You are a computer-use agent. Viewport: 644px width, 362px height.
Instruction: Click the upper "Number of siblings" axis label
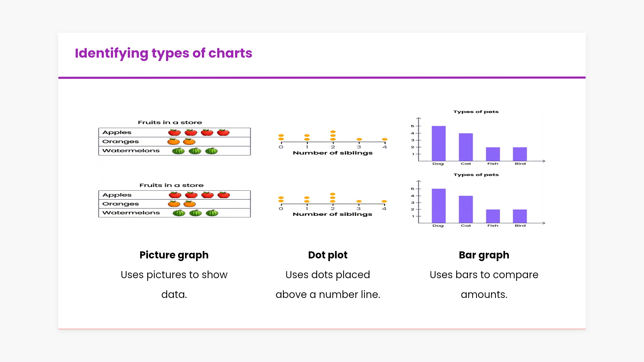click(333, 153)
